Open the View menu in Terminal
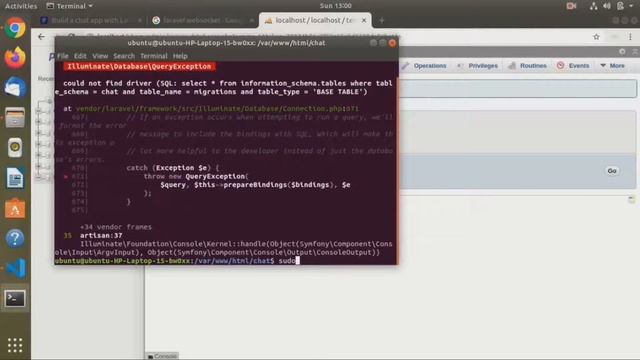Screen dimensions: 640x360 pyautogui.click(x=100, y=56)
